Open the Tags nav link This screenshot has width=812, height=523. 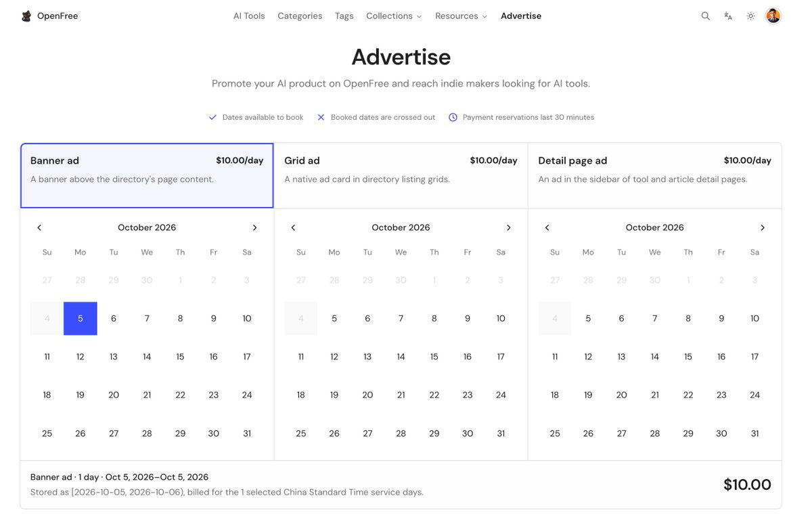(x=344, y=16)
